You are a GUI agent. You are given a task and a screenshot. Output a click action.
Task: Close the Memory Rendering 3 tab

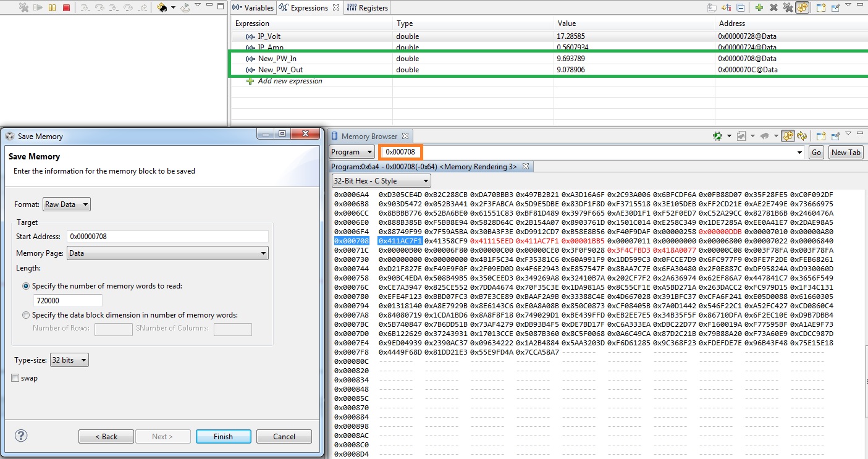[x=526, y=166]
